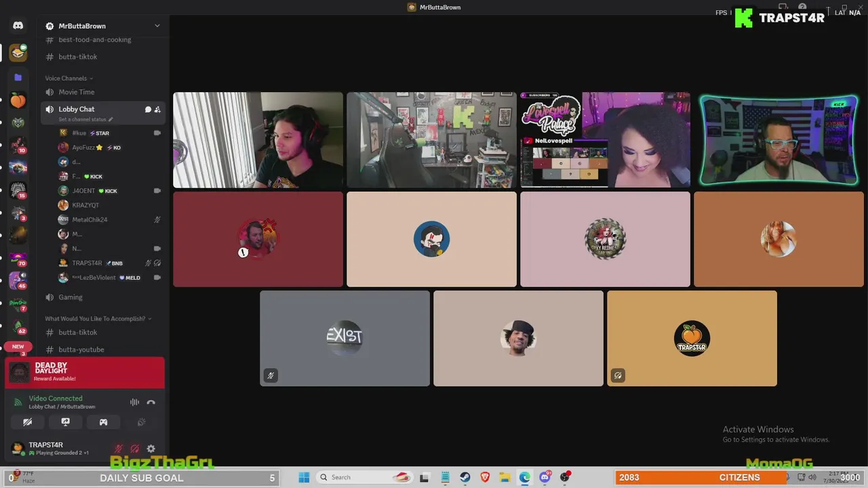The height and width of the screenshot is (488, 868).
Task: Select TRAPST4R in voice member list
Action: (110, 263)
